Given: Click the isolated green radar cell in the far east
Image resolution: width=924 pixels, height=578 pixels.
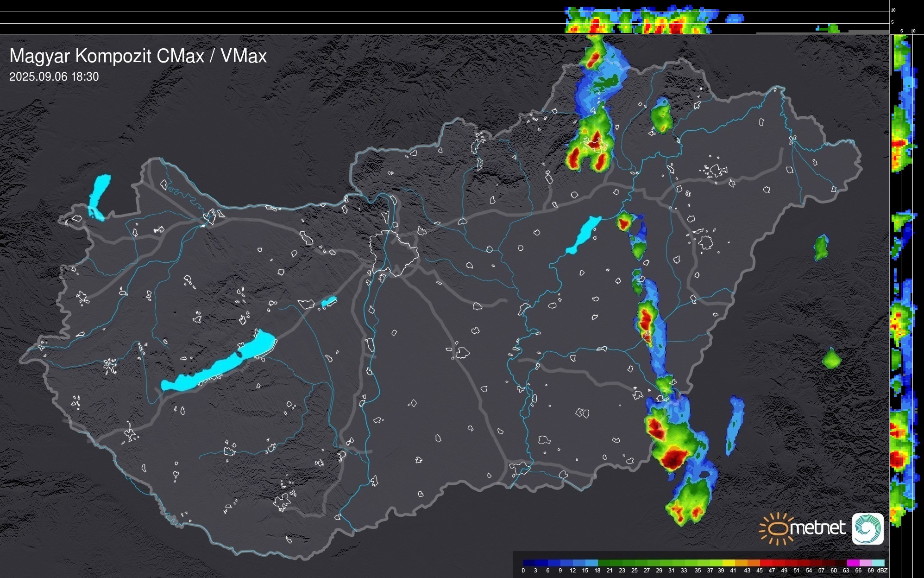Looking at the screenshot, I should tap(831, 359).
